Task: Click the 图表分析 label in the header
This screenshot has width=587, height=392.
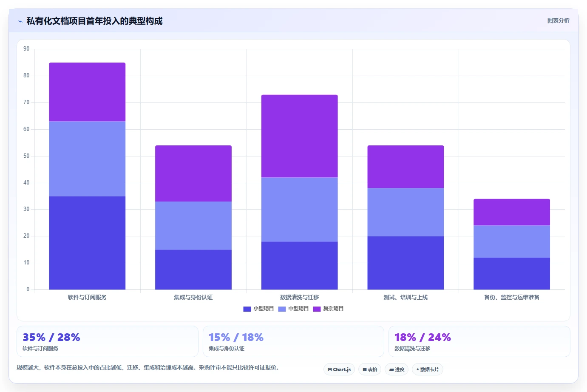Action: 558,20
